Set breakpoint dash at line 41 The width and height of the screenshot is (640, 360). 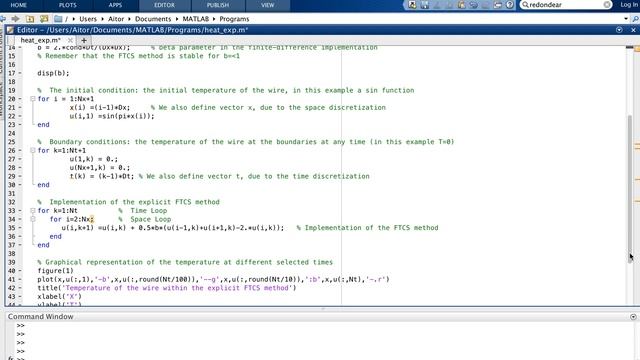tap(20, 279)
